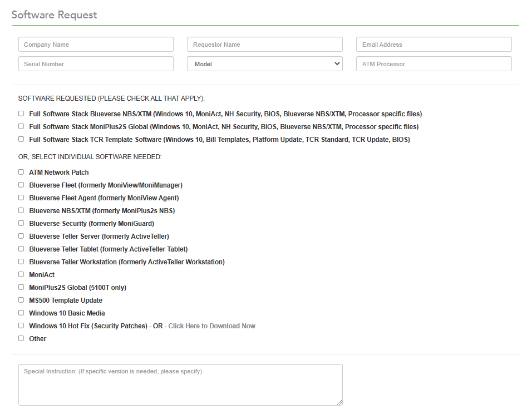Focus the Requestor Name input

(265, 45)
